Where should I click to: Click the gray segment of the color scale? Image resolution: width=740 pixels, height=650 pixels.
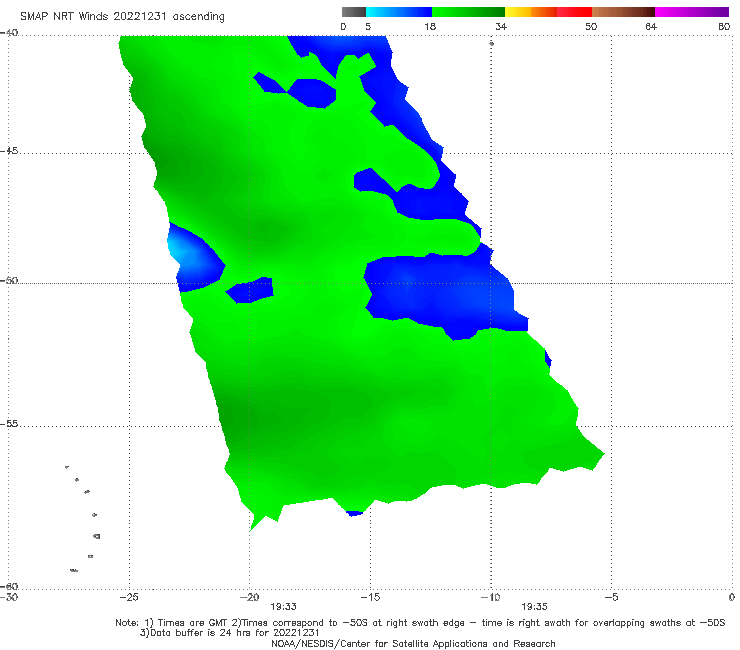(353, 12)
